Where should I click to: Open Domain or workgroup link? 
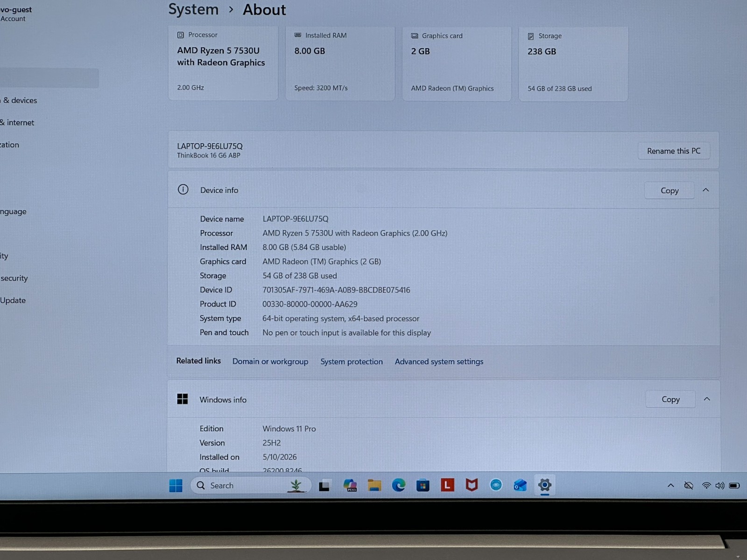pyautogui.click(x=270, y=362)
